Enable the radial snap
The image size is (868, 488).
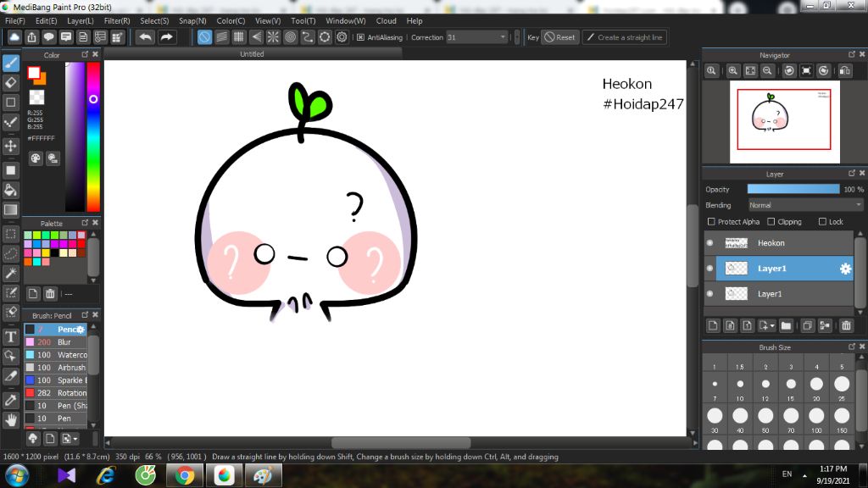coord(273,37)
